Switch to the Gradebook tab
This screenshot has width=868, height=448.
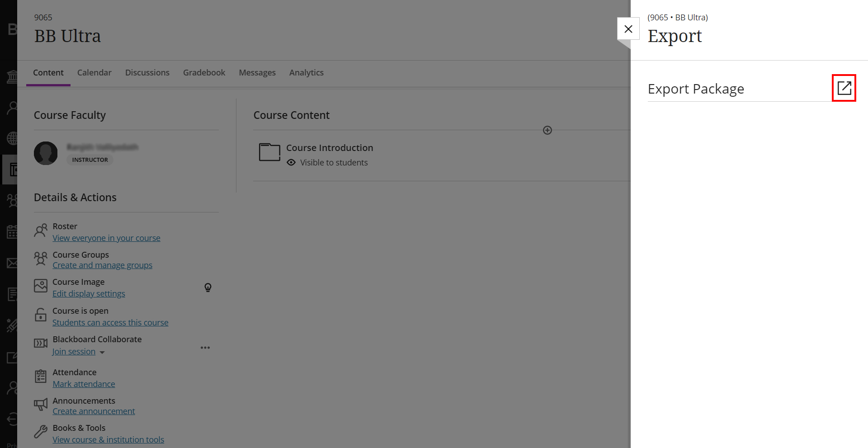tap(204, 73)
